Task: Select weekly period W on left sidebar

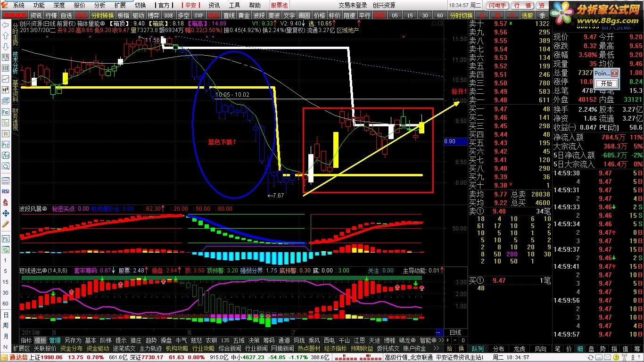Action: coord(6,326)
